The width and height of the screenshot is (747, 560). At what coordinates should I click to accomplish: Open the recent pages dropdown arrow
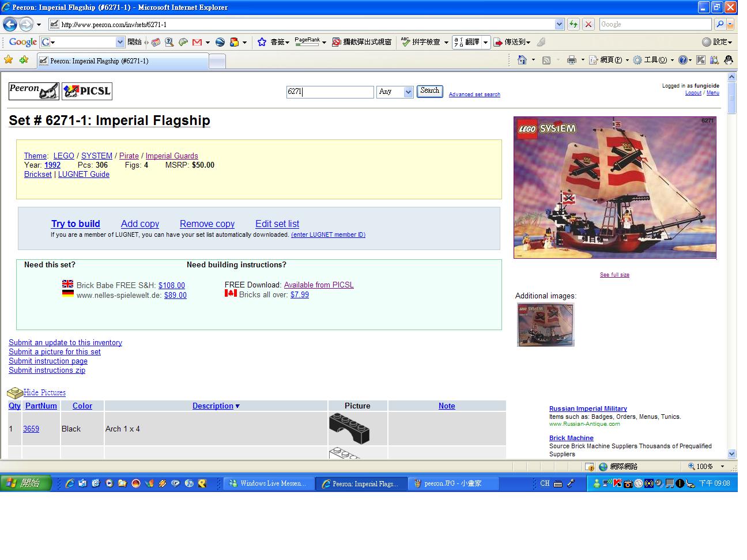coord(39,24)
